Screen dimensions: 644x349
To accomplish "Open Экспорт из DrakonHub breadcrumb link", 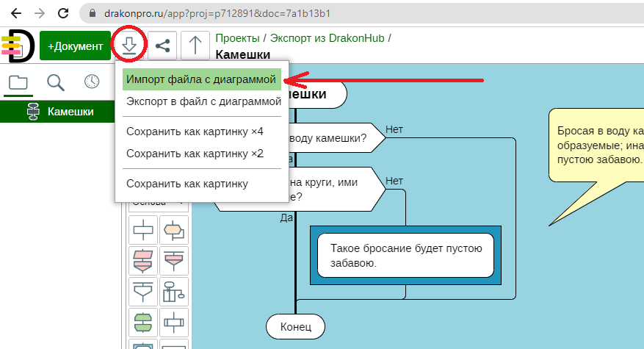I will tap(328, 38).
